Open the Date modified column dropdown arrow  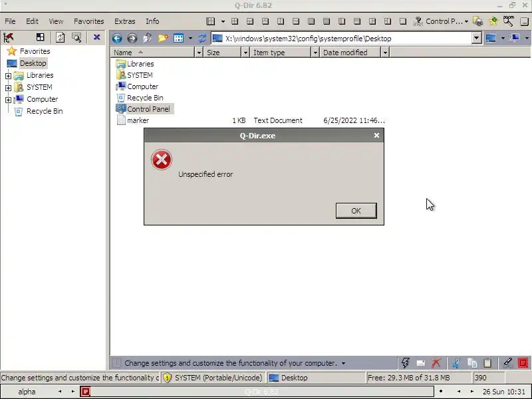click(385, 53)
